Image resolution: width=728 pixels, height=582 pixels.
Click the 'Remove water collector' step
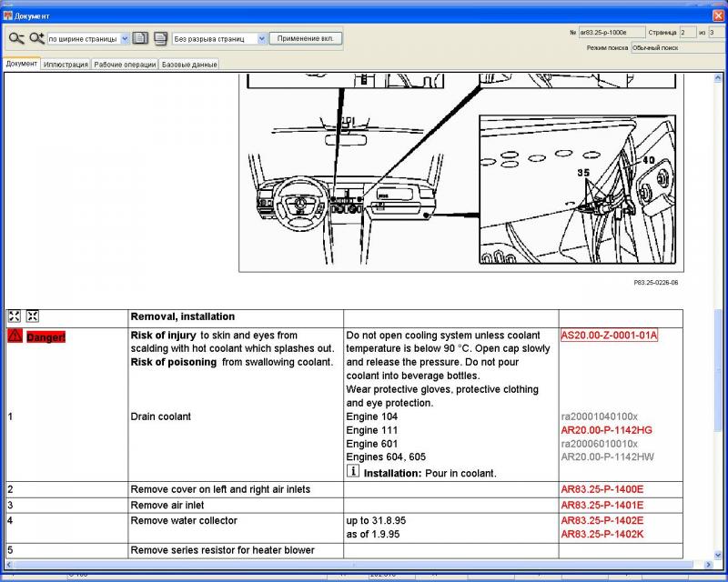[x=184, y=521]
